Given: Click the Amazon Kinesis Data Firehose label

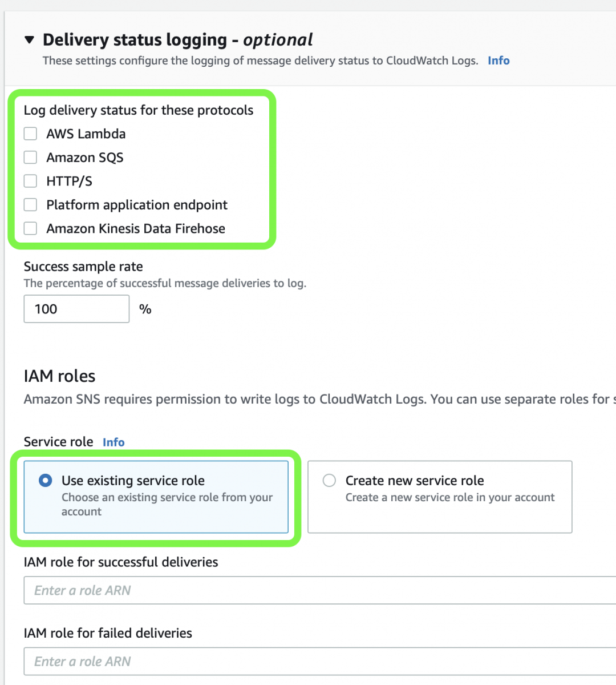Looking at the screenshot, I should pyautogui.click(x=136, y=228).
